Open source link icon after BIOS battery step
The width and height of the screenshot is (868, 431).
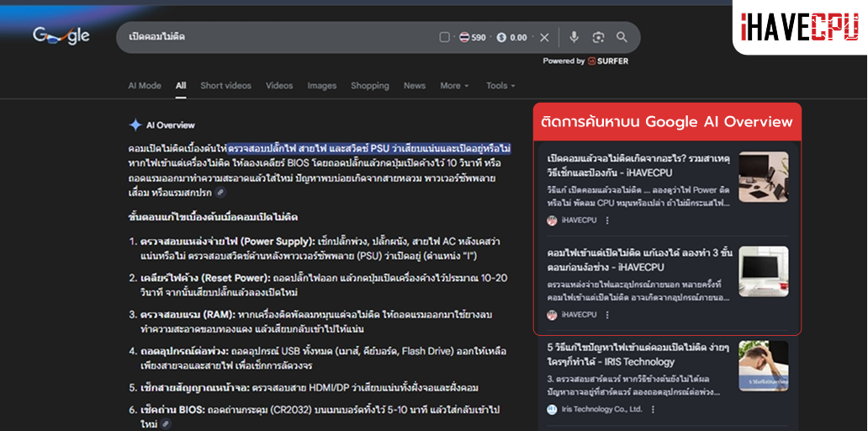point(166,423)
